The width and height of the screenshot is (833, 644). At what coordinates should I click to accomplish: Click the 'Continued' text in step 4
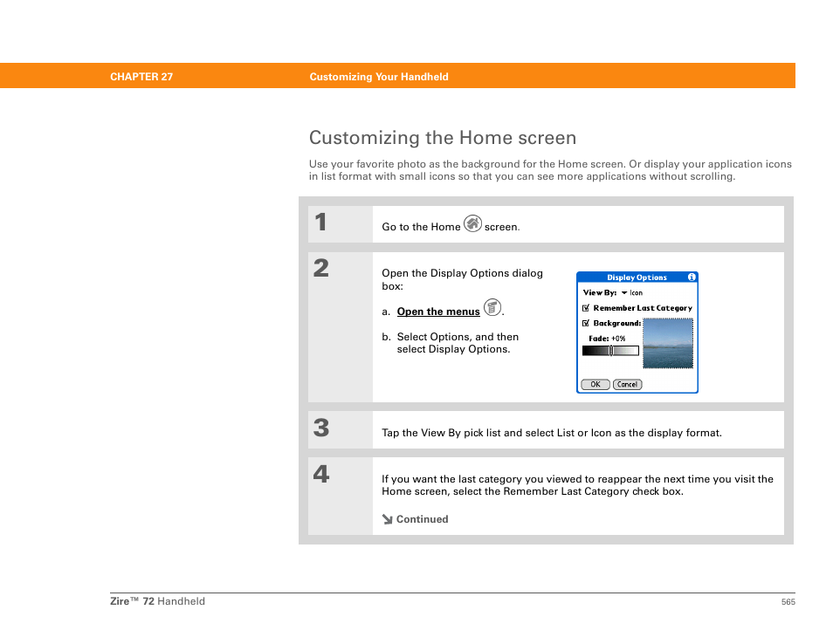[423, 519]
